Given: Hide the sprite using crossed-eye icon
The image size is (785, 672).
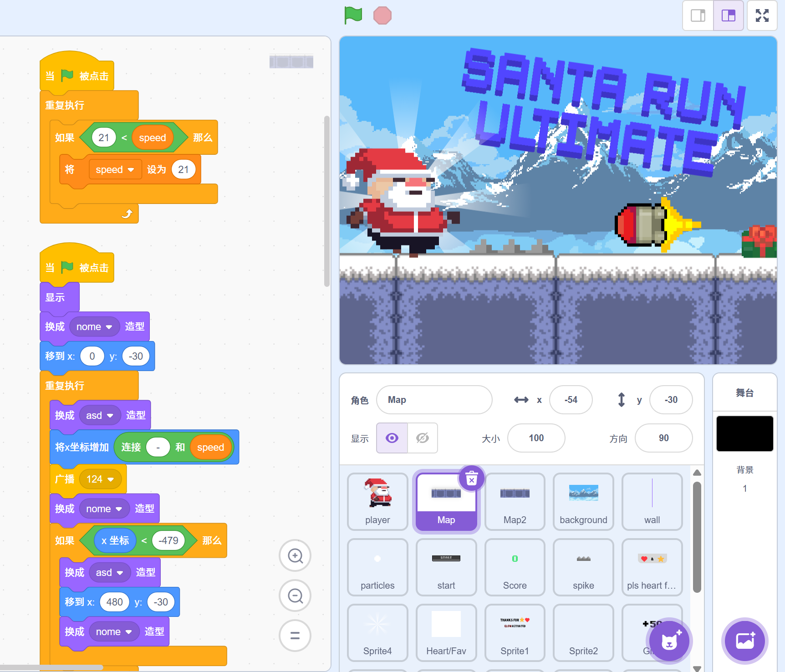Looking at the screenshot, I should (423, 438).
